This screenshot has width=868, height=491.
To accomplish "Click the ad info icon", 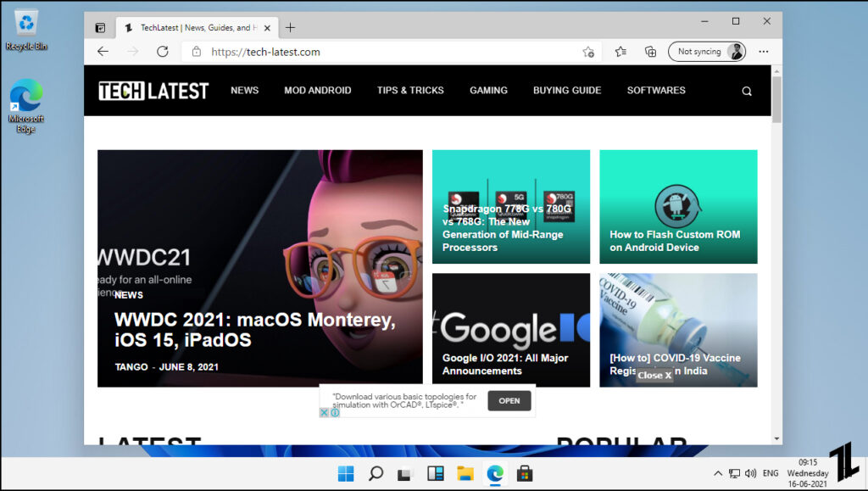I will 335,412.
